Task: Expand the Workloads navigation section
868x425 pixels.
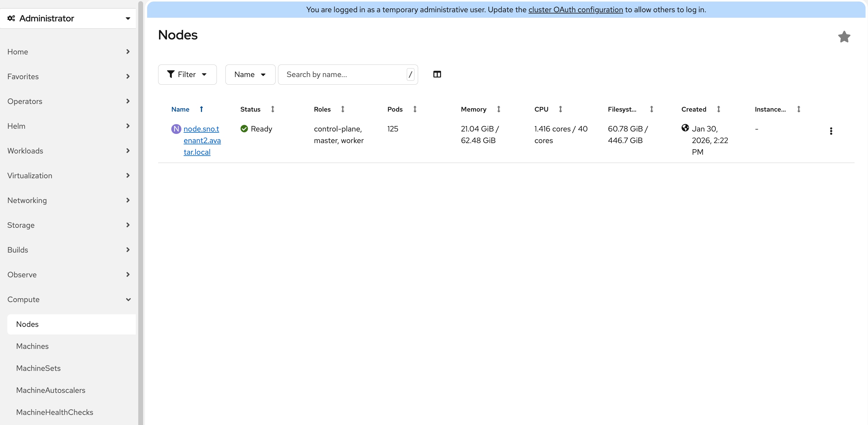Action: [x=69, y=151]
